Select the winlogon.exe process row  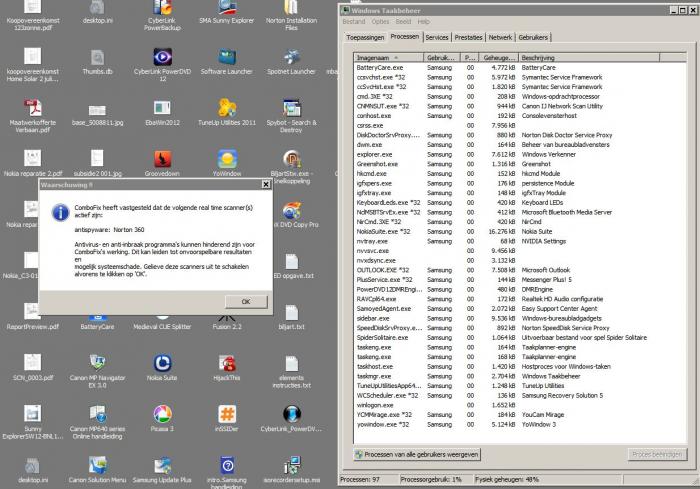click(520, 405)
